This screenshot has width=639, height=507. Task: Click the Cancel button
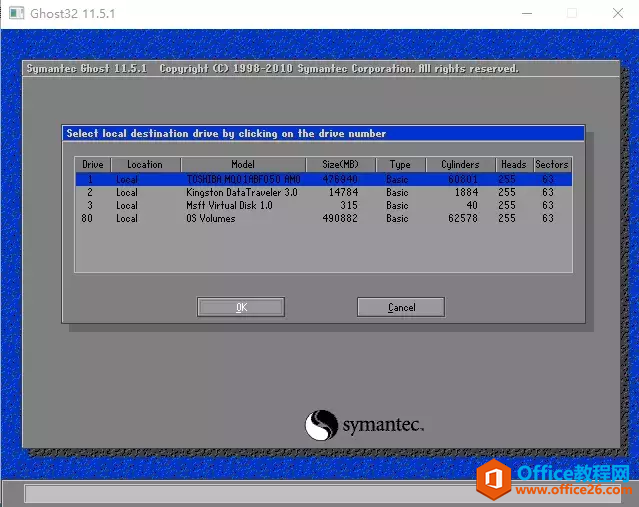click(x=401, y=307)
